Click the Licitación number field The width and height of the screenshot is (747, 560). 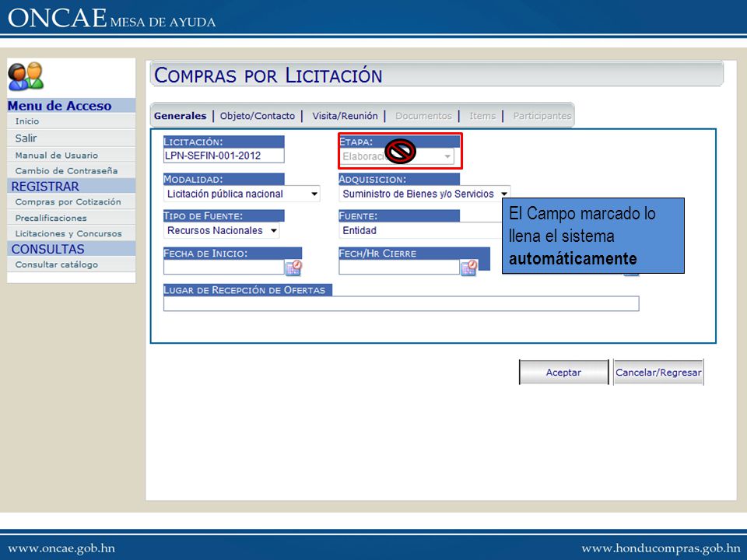pos(223,156)
